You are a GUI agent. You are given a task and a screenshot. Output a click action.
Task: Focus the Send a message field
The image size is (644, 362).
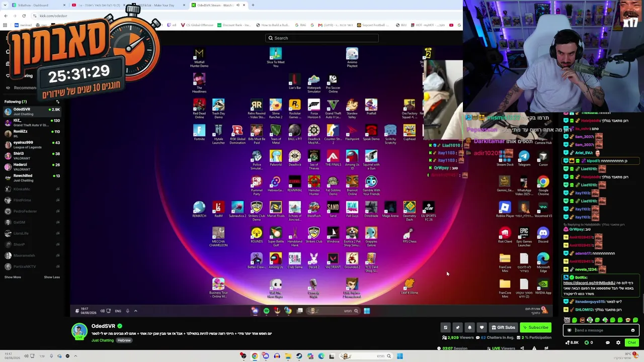pyautogui.click(x=601, y=330)
